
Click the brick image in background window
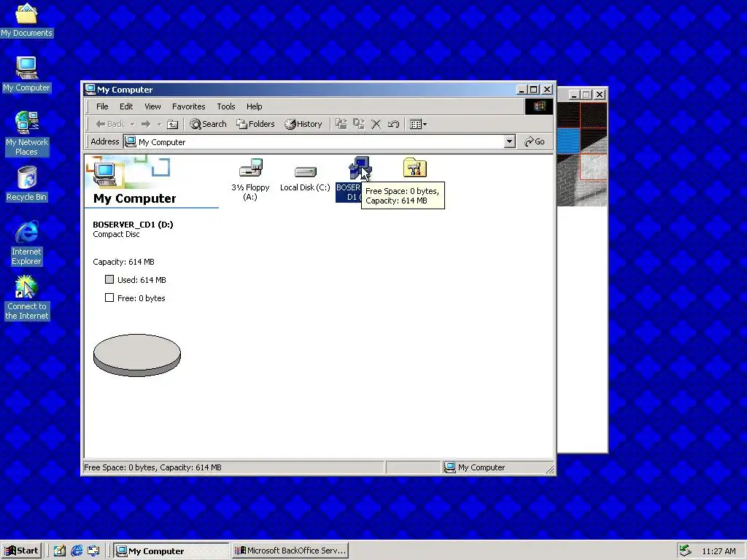[x=581, y=154]
